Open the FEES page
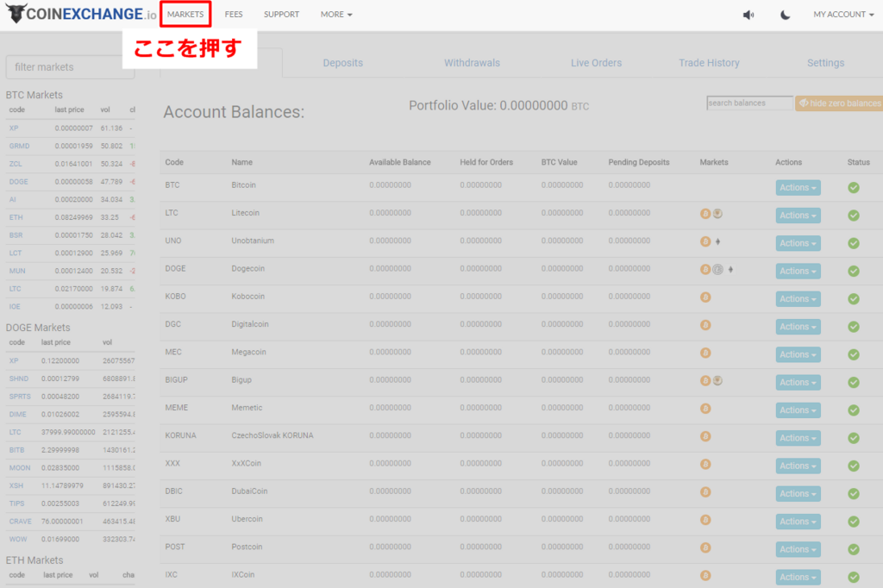This screenshot has width=883, height=588. (234, 14)
